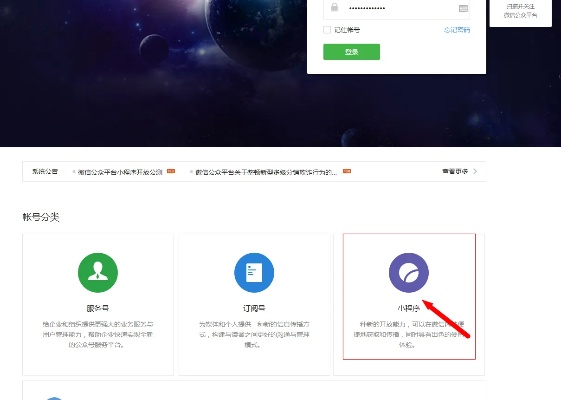Viewport: 561px width, 400px height.
Task: Open the 小程序开放公测 announcement link
Action: click(120, 172)
